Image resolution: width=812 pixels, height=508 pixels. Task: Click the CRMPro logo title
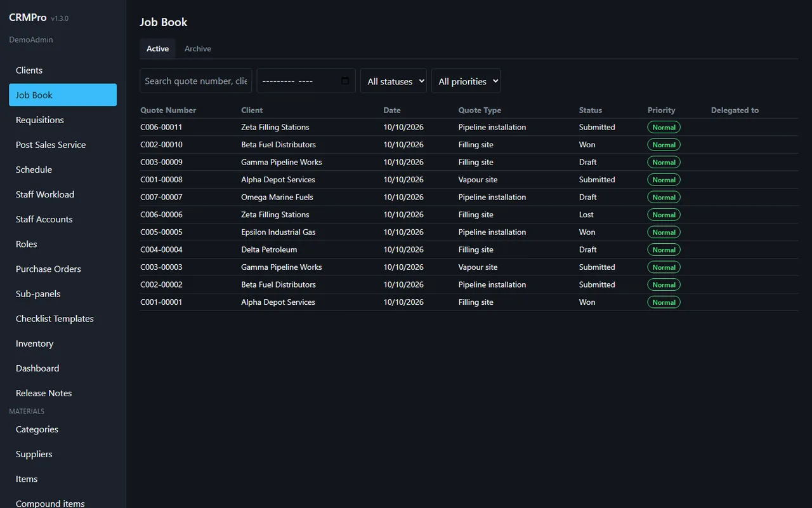(x=28, y=18)
